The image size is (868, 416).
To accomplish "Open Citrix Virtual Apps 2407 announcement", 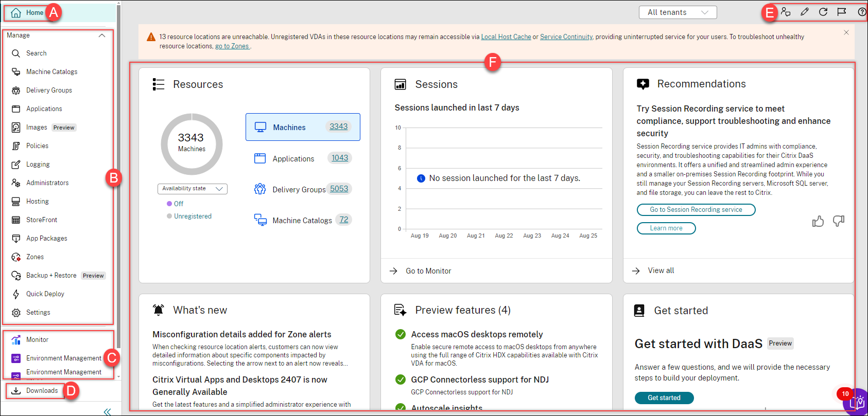I will click(240, 386).
